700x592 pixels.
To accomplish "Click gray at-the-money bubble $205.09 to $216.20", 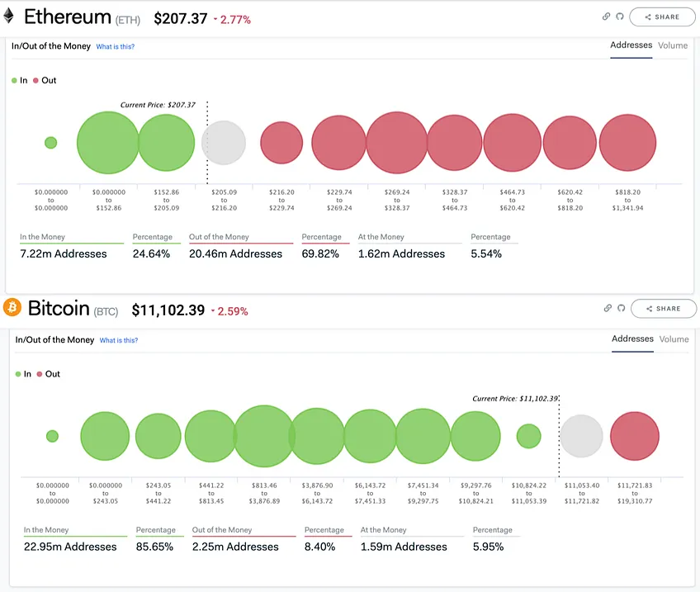I will 224,143.
